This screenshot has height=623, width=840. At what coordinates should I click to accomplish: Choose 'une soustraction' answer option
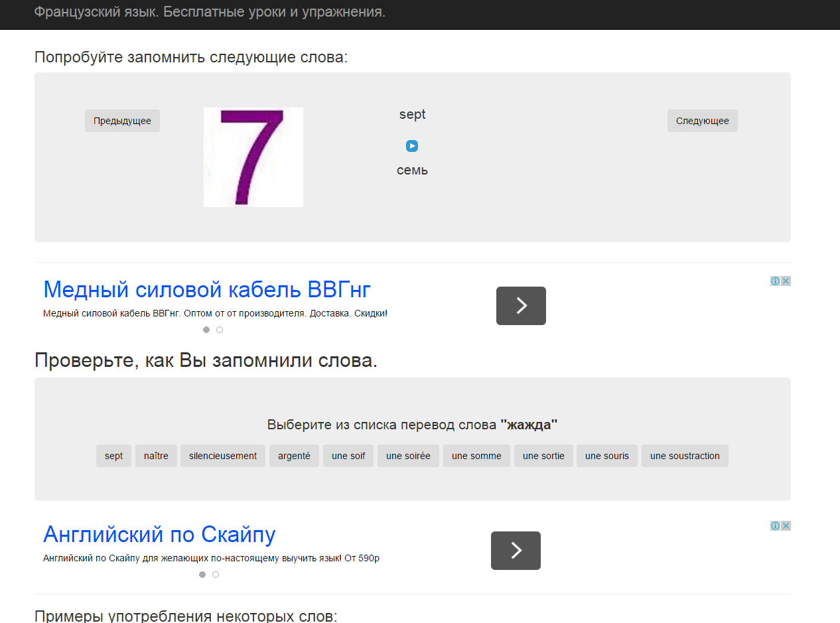(x=685, y=456)
